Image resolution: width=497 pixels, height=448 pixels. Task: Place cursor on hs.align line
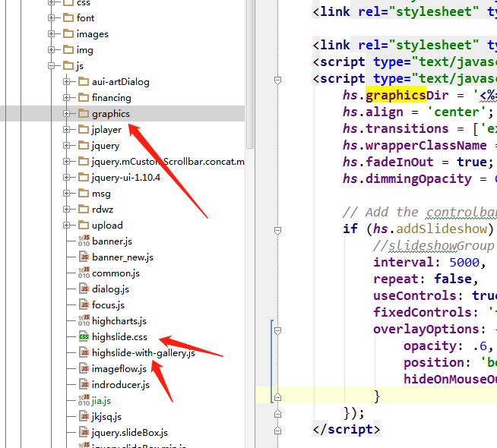coord(418,112)
